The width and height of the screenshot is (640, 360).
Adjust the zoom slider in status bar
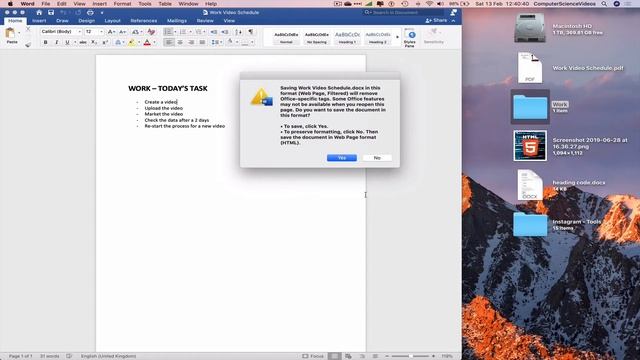point(410,356)
